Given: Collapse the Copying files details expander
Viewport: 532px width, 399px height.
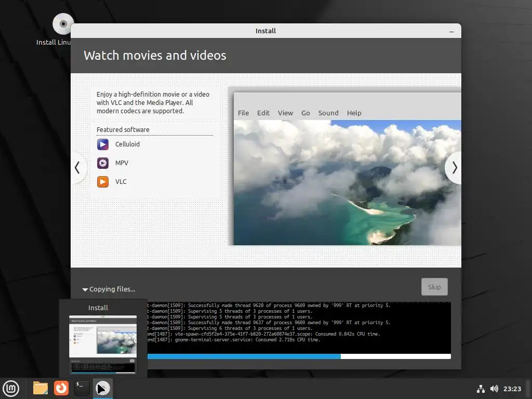Looking at the screenshot, I should [85, 289].
